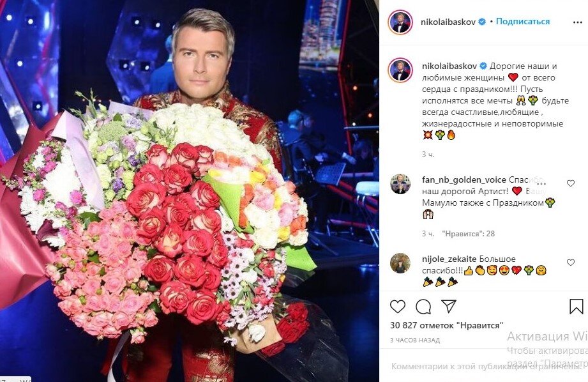Open the three-dot more options menu
This screenshot has width=588, height=382.
tap(578, 22)
